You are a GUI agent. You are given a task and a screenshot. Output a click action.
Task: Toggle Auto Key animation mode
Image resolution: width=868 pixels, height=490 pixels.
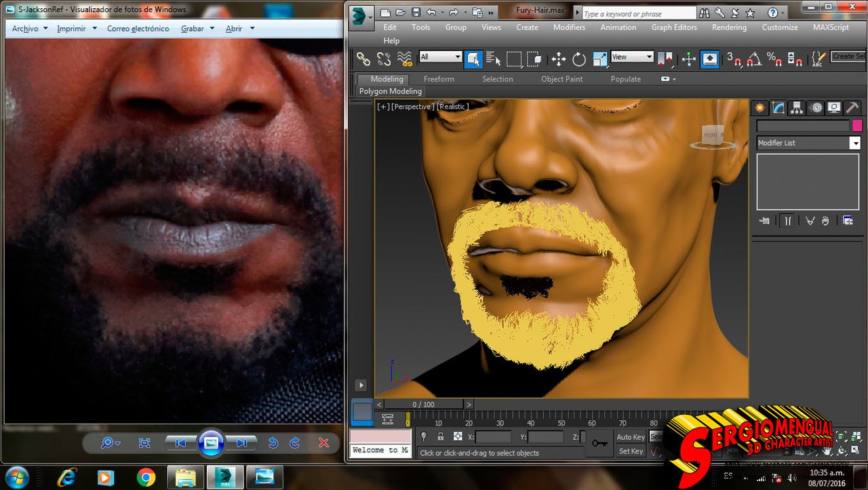630,437
